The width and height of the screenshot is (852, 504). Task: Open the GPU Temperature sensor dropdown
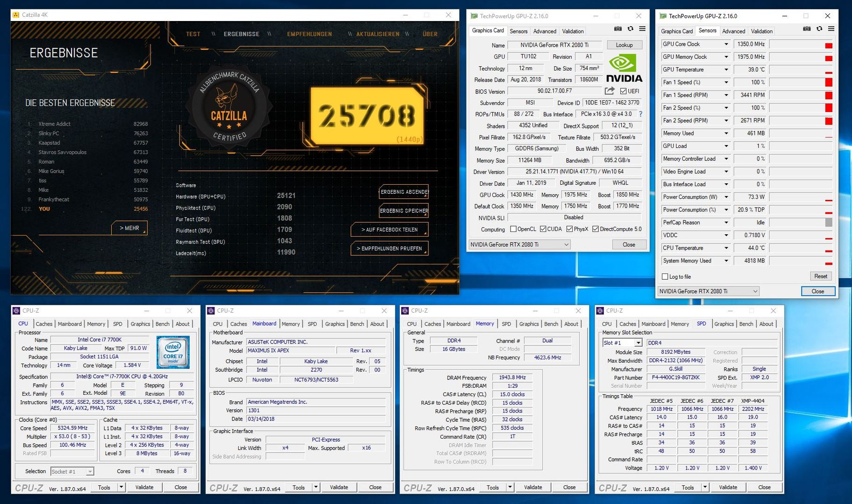pyautogui.click(x=726, y=70)
